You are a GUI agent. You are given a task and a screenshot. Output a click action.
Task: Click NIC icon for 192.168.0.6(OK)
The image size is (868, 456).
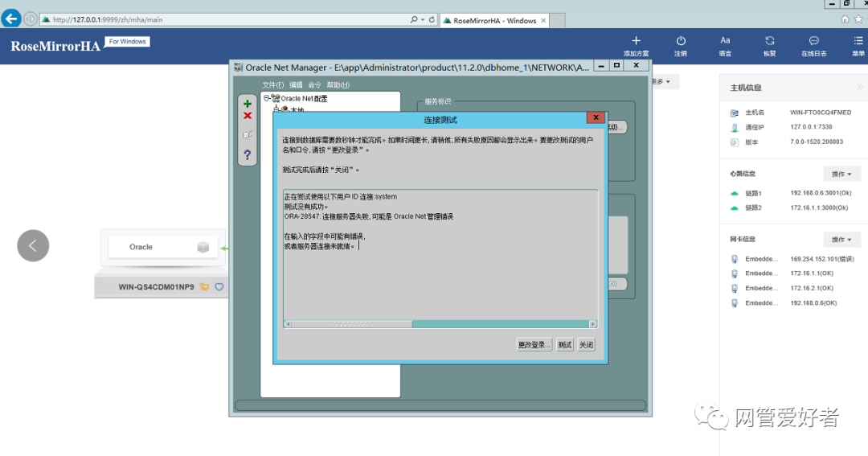tap(735, 303)
